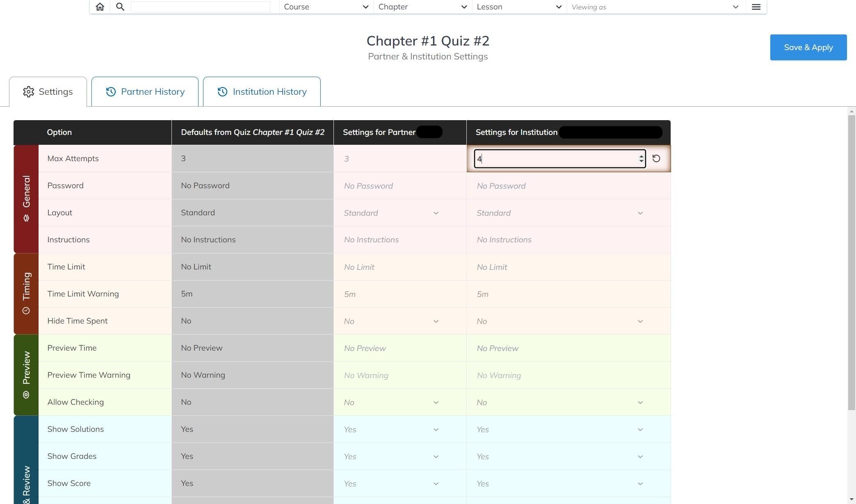
Task: Open institution Show Solutions dropdown
Action: click(559, 429)
